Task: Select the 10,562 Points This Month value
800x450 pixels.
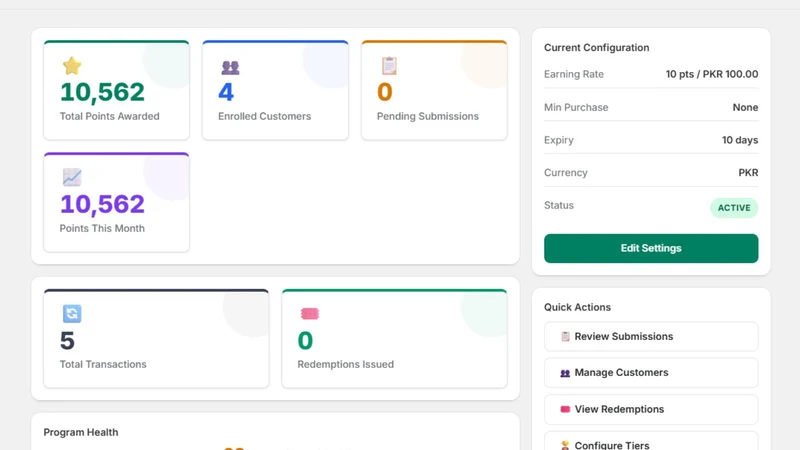Action: [102, 204]
